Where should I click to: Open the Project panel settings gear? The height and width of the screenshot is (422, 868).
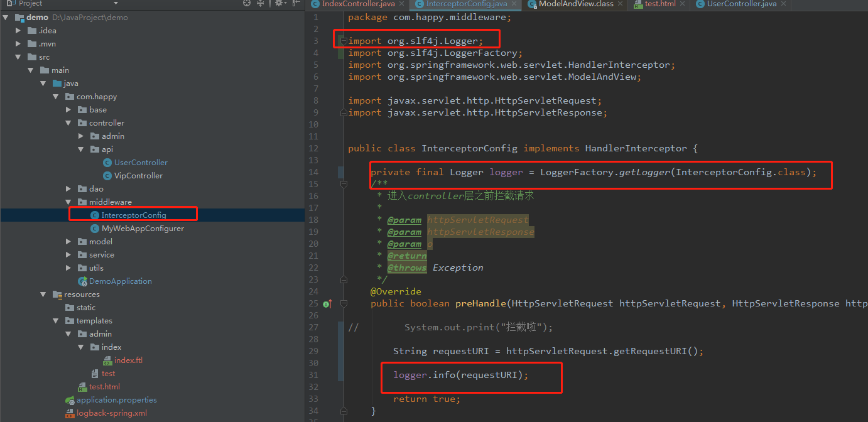pyautogui.click(x=279, y=3)
